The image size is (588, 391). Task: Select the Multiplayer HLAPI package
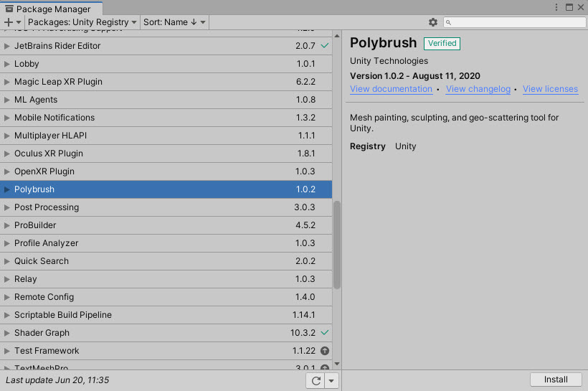[166, 136]
